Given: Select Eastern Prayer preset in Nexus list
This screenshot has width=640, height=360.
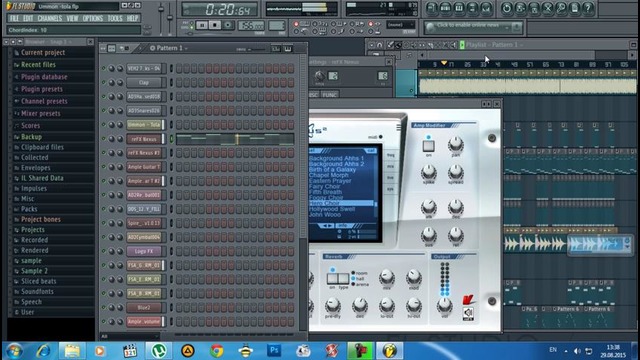Looking at the screenshot, I should (330, 180).
